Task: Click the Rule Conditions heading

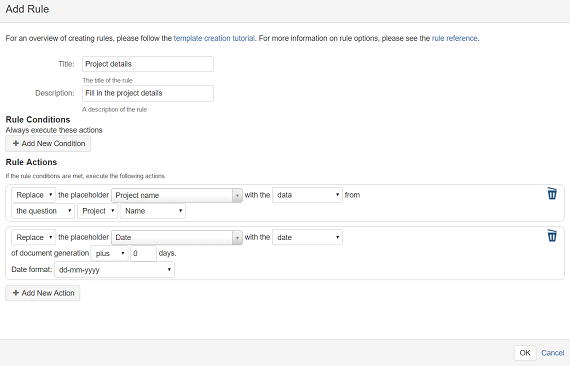Action: pyautogui.click(x=38, y=120)
